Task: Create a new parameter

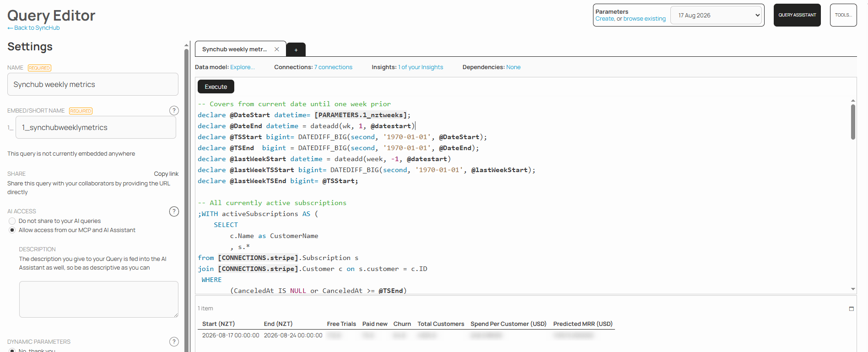Action: [x=604, y=19]
